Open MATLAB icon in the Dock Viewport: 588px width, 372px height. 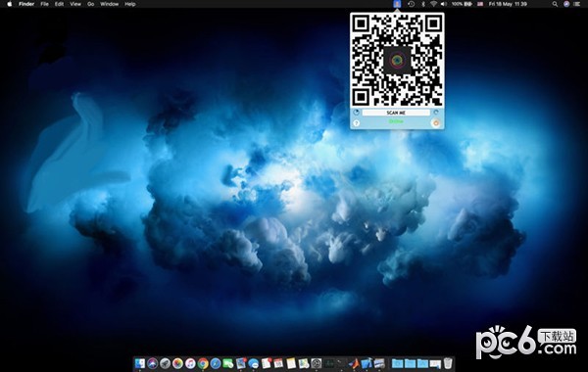click(355, 363)
